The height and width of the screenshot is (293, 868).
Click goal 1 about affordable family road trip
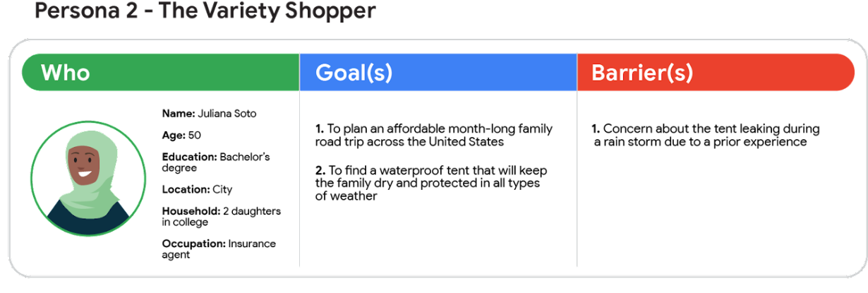click(434, 136)
